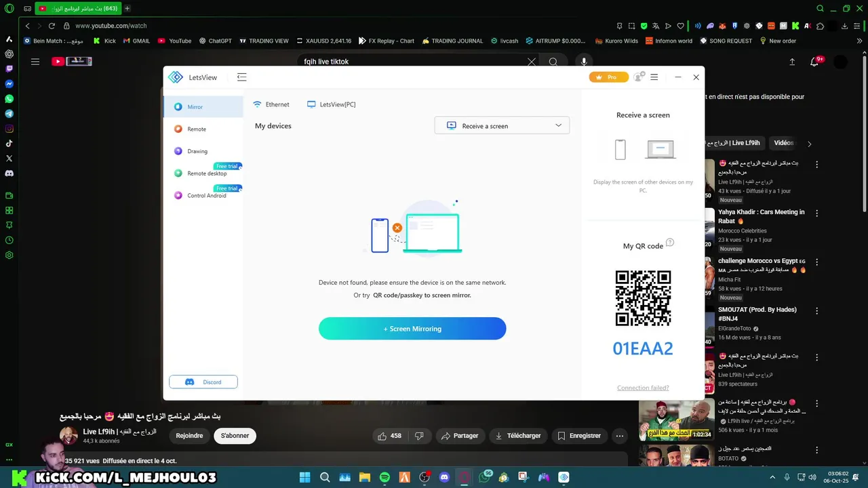Click the phone icon under Receive a screen
868x488 pixels.
[620, 149]
